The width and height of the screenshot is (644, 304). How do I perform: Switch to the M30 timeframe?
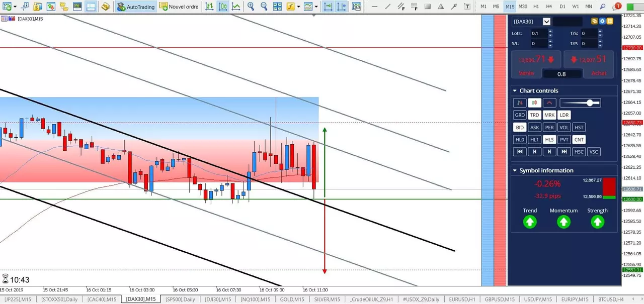pyautogui.click(x=523, y=7)
